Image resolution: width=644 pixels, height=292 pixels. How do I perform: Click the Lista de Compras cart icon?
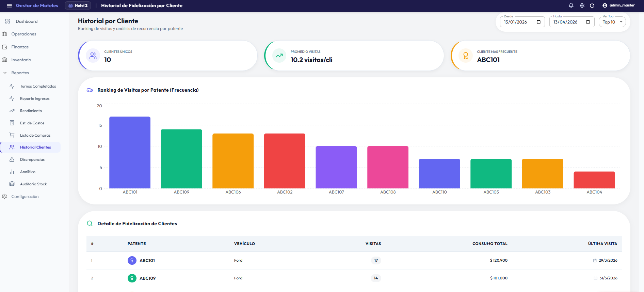[12, 135]
